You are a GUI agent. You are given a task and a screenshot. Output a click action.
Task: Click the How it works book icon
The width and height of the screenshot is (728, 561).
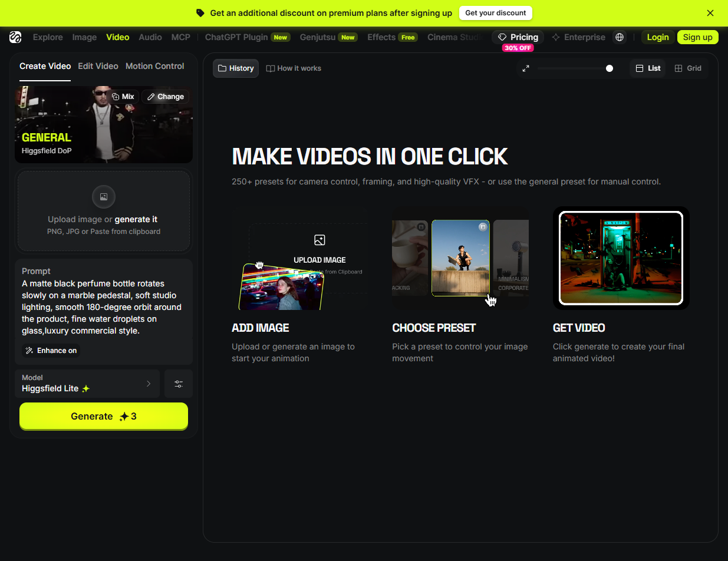point(271,68)
